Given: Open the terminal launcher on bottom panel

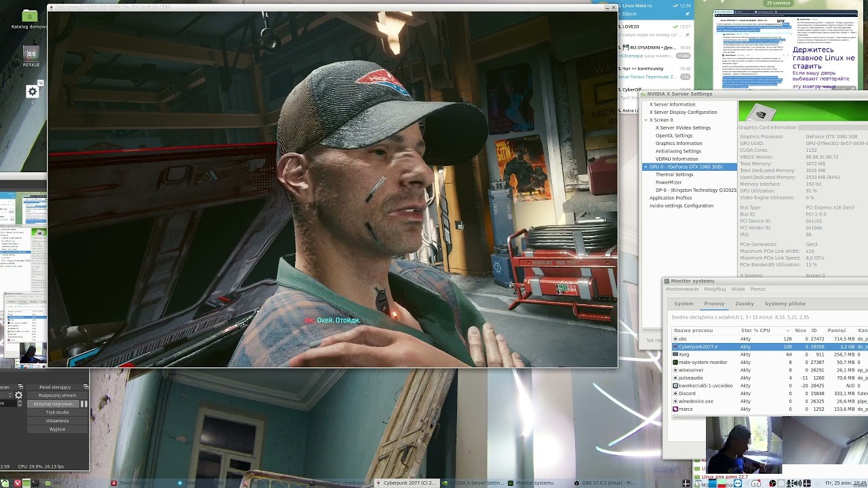Looking at the screenshot, I should click(x=37, y=483).
